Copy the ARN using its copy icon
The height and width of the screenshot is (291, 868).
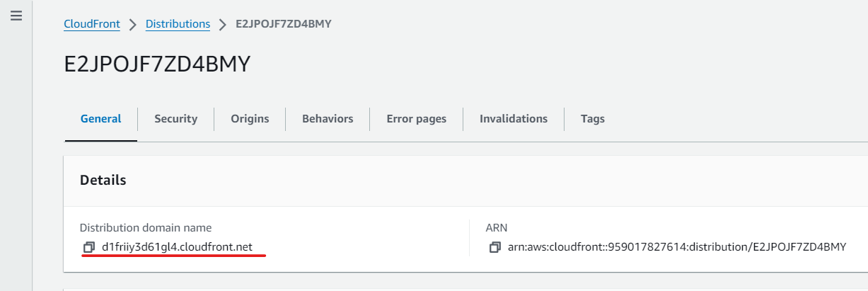[x=495, y=247]
